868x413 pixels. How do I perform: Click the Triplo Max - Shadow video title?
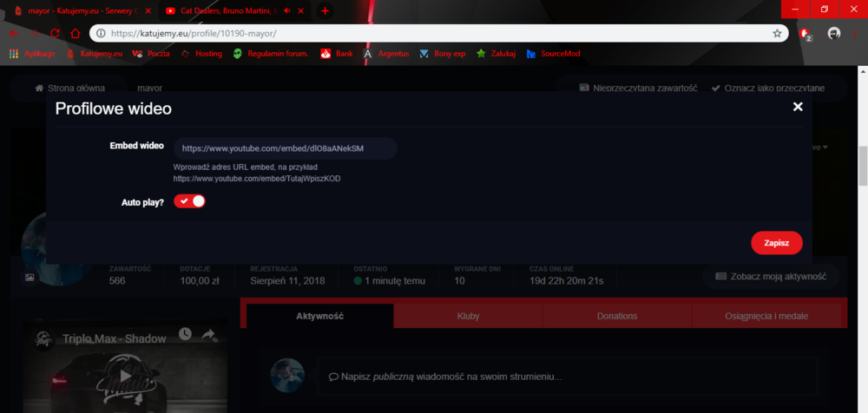tap(114, 338)
